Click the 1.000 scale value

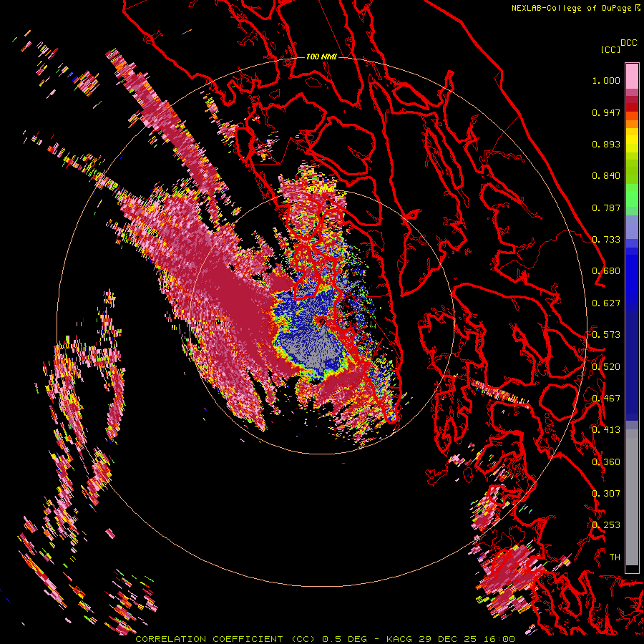pyautogui.click(x=606, y=80)
